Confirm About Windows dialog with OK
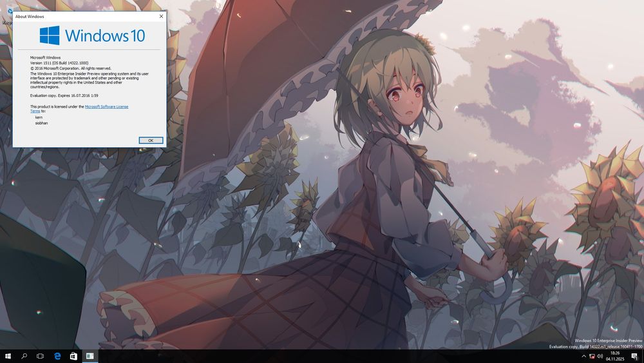This screenshot has width=644, height=363. (151, 140)
